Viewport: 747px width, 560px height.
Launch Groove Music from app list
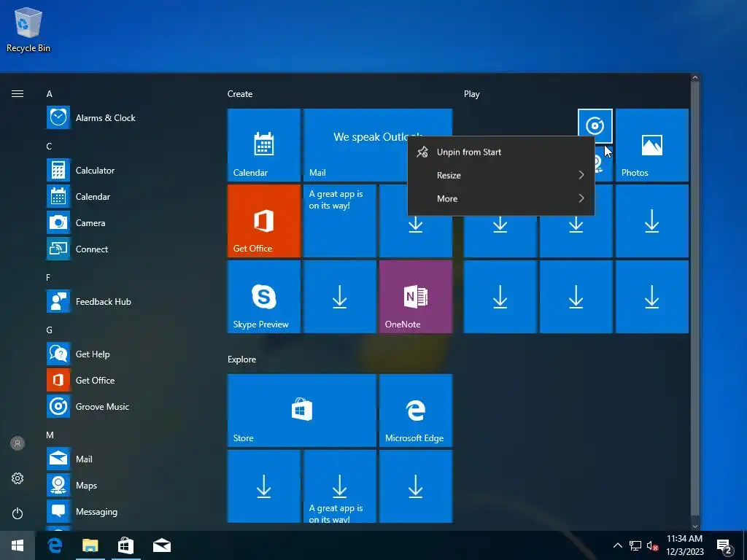pos(88,406)
